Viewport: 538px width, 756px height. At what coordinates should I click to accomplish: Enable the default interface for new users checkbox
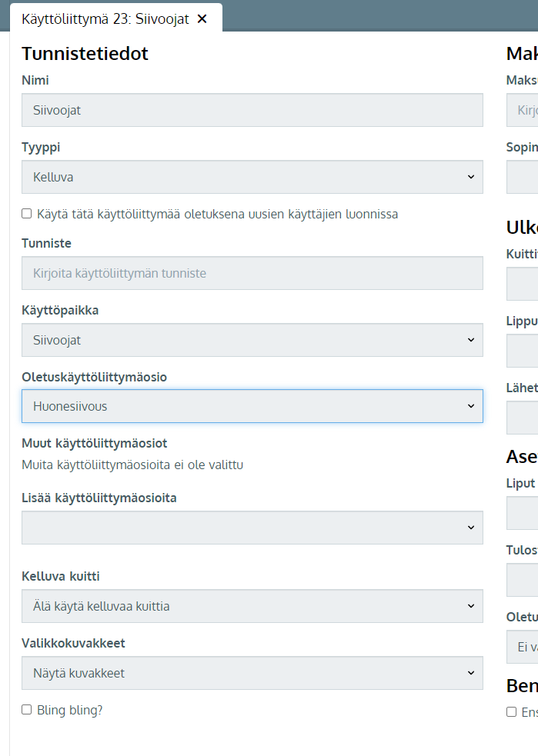(x=26, y=214)
